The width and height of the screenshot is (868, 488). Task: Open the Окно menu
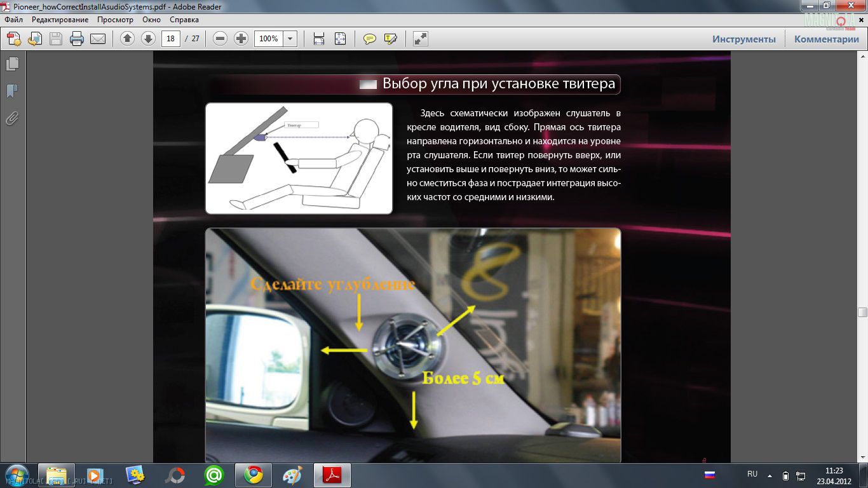coord(151,20)
